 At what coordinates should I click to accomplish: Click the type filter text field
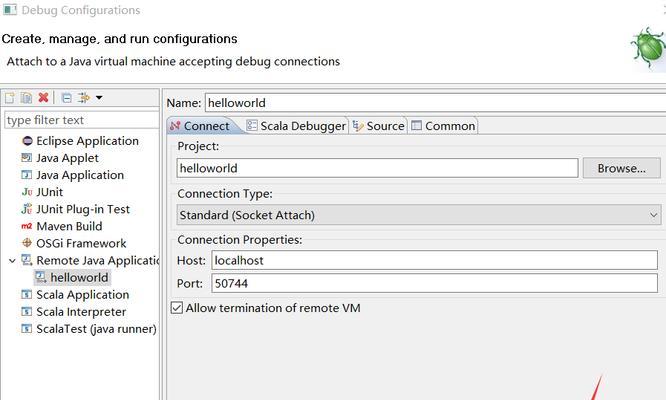82,120
